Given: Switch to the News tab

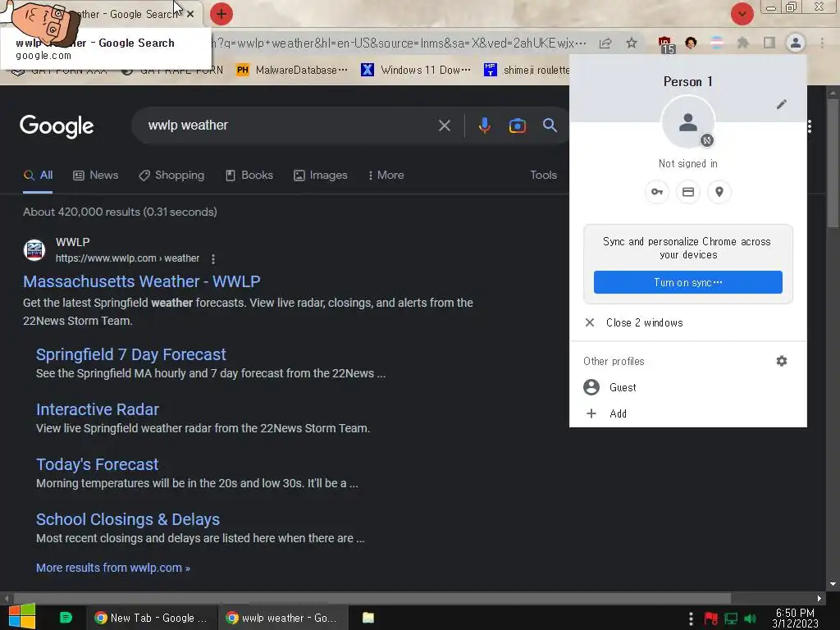Looking at the screenshot, I should (95, 176).
